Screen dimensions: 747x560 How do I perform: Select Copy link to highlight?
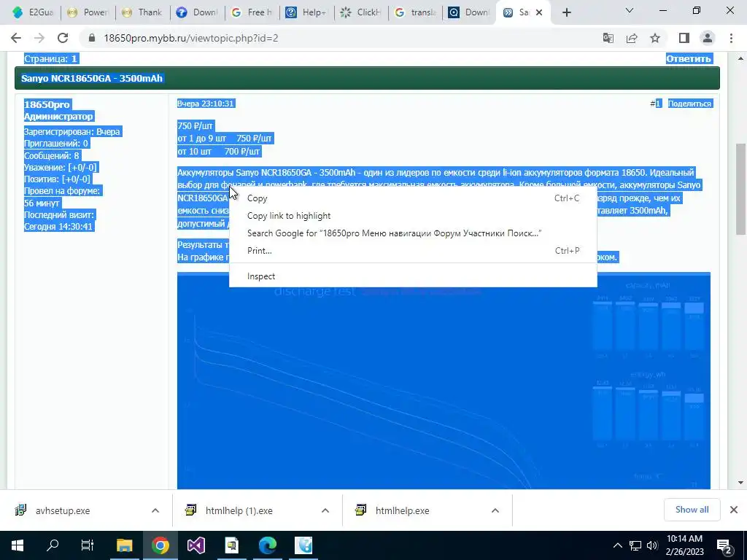click(x=413, y=216)
